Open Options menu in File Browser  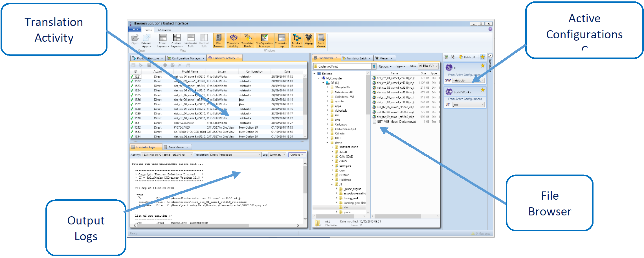pos(385,66)
